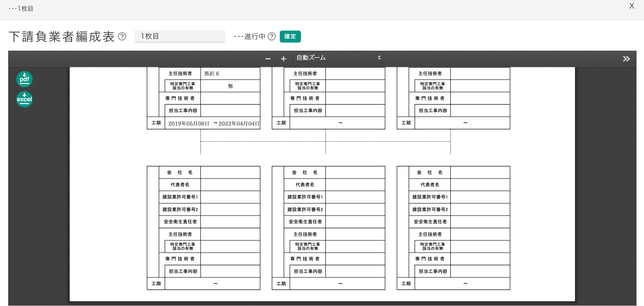Click the 1枚目 sheet name input field
Image resolution: width=644 pixels, height=306 pixels.
tap(180, 36)
